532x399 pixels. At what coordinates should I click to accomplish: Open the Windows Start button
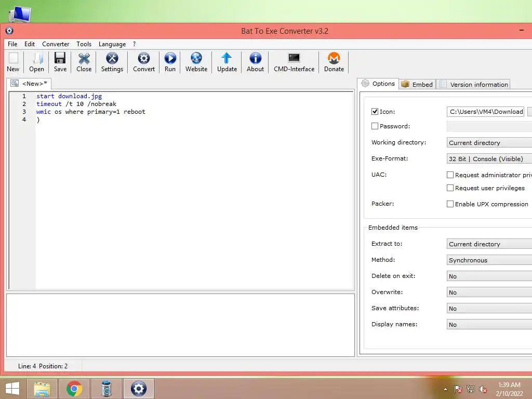click(12, 389)
